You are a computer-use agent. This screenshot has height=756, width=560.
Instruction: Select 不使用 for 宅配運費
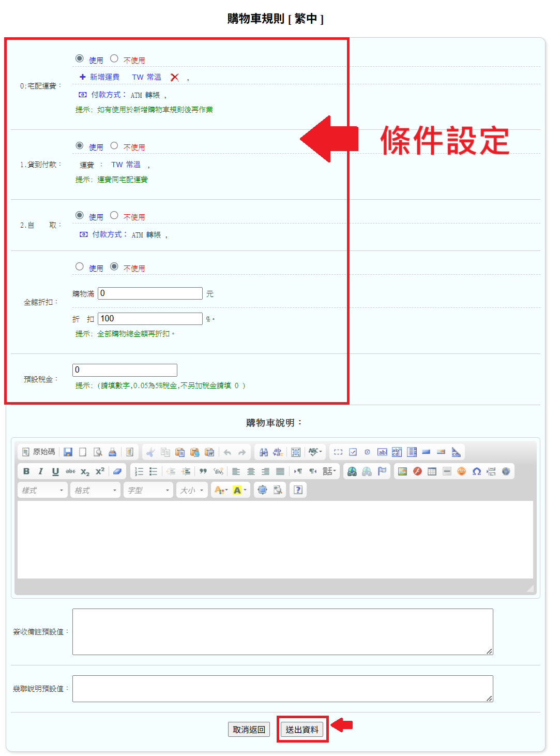pyautogui.click(x=114, y=59)
